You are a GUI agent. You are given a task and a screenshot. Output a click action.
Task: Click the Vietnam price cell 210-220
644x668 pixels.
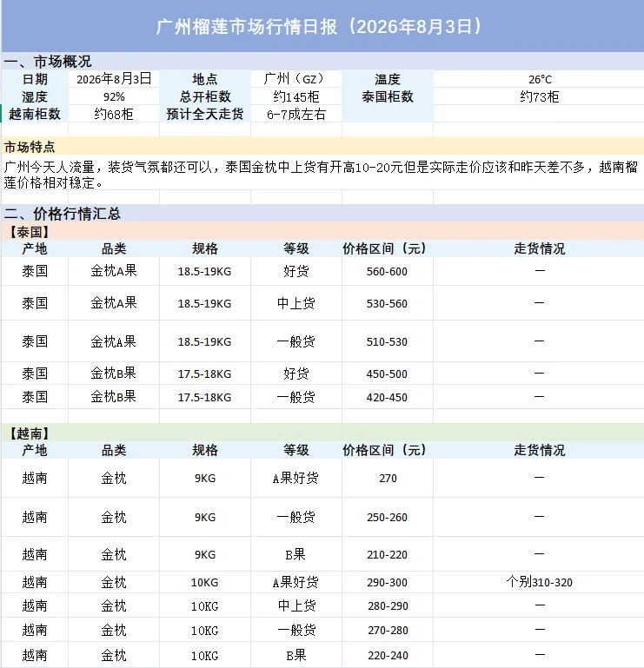click(x=387, y=555)
